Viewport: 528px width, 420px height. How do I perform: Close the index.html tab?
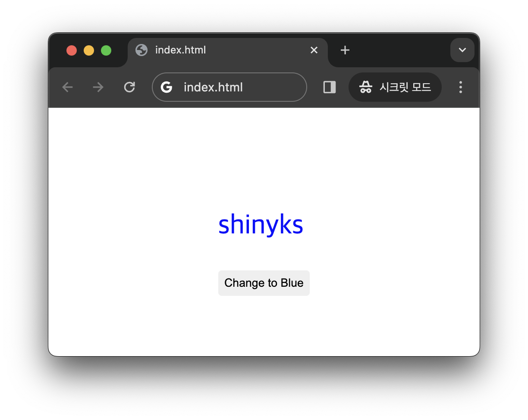click(314, 50)
